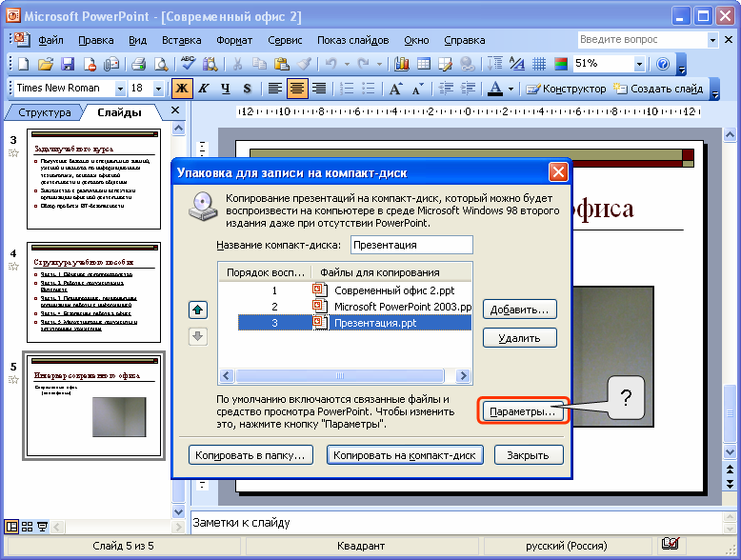Run the ABC Spelling check icon
Viewport: 741px width, 560px height.
pyautogui.click(x=188, y=64)
